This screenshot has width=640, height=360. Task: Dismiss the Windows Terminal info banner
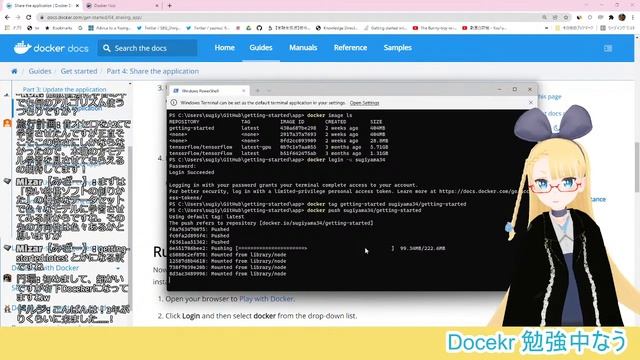click(531, 102)
